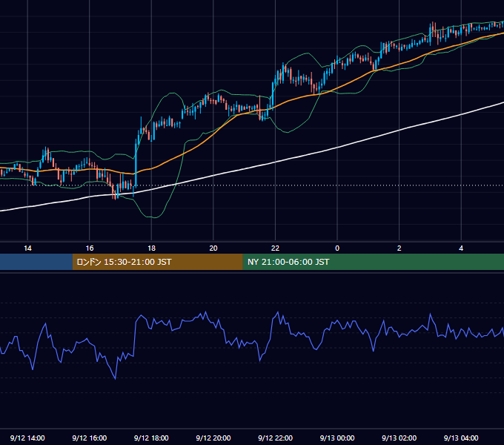Screen dimensions: 504x445
Task: Click hour label 20 on price chart axis
Action: tap(213, 248)
